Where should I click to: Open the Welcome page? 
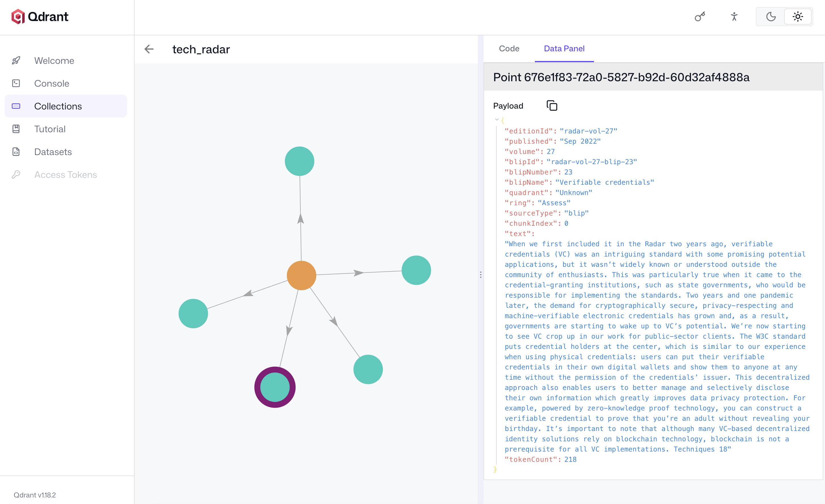click(x=66, y=60)
